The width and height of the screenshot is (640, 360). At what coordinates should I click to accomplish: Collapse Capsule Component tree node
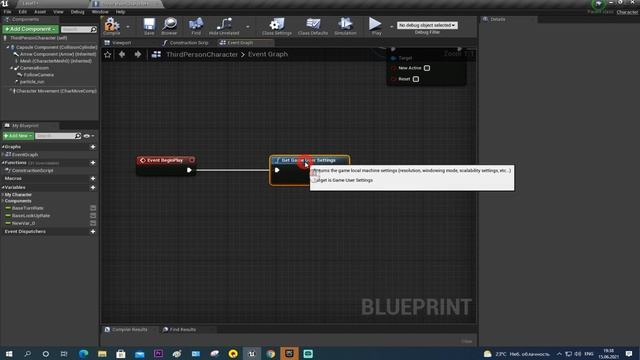7,47
